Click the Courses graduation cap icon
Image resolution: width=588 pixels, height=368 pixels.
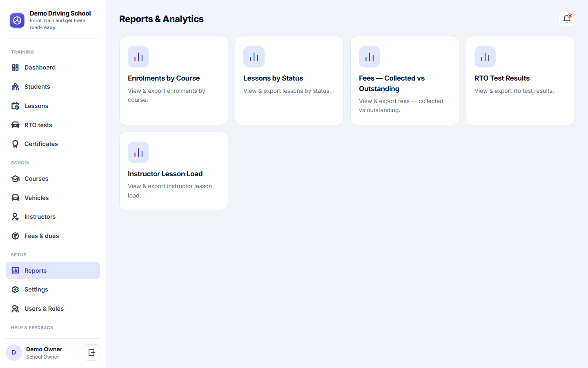pos(15,179)
